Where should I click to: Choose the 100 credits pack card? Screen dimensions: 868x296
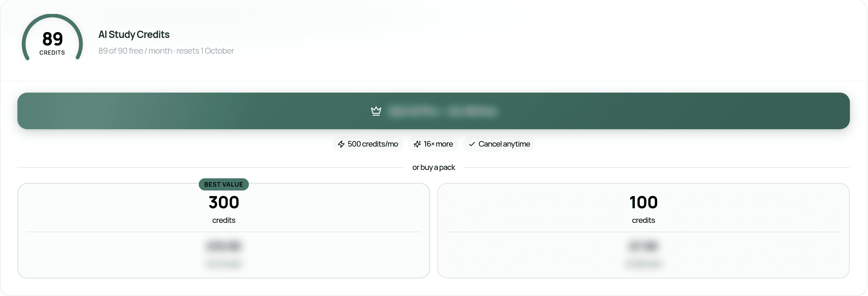tap(644, 231)
